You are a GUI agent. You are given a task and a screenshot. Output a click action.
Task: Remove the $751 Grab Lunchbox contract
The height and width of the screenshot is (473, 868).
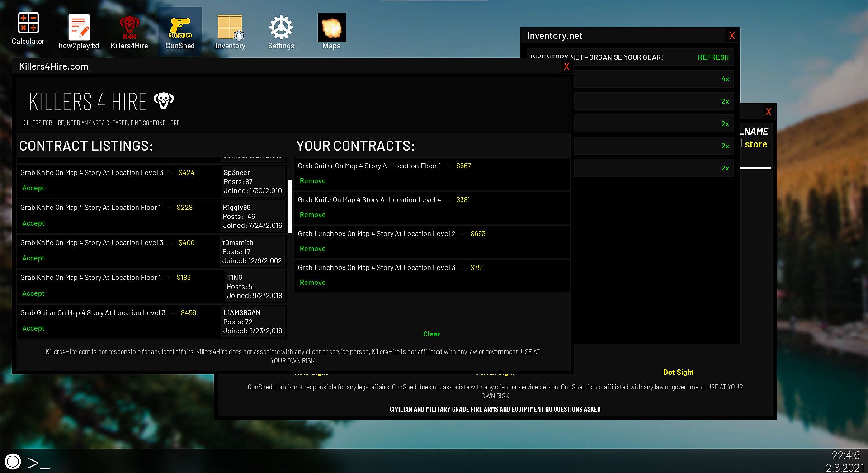coord(312,283)
